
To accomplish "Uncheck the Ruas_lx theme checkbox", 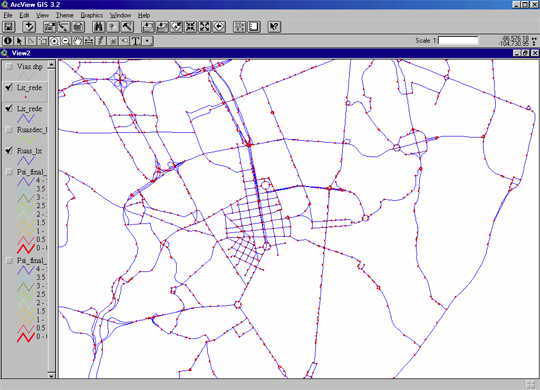I will [x=9, y=151].
